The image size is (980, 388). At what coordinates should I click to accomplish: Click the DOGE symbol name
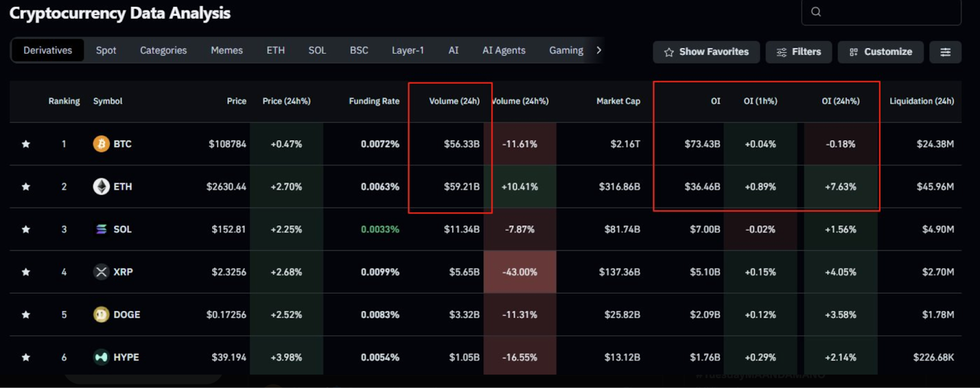[x=127, y=315]
